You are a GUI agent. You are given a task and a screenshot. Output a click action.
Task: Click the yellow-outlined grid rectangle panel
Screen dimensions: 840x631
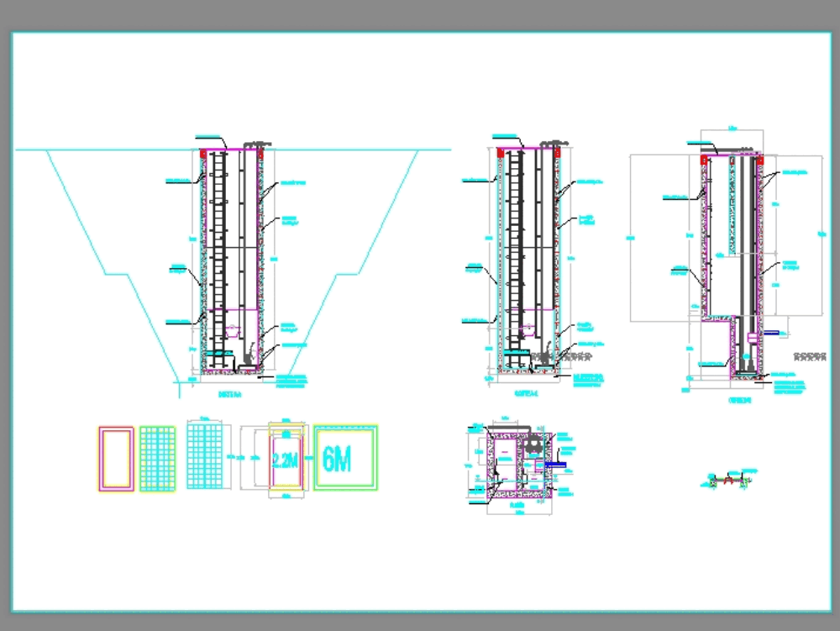coord(160,458)
